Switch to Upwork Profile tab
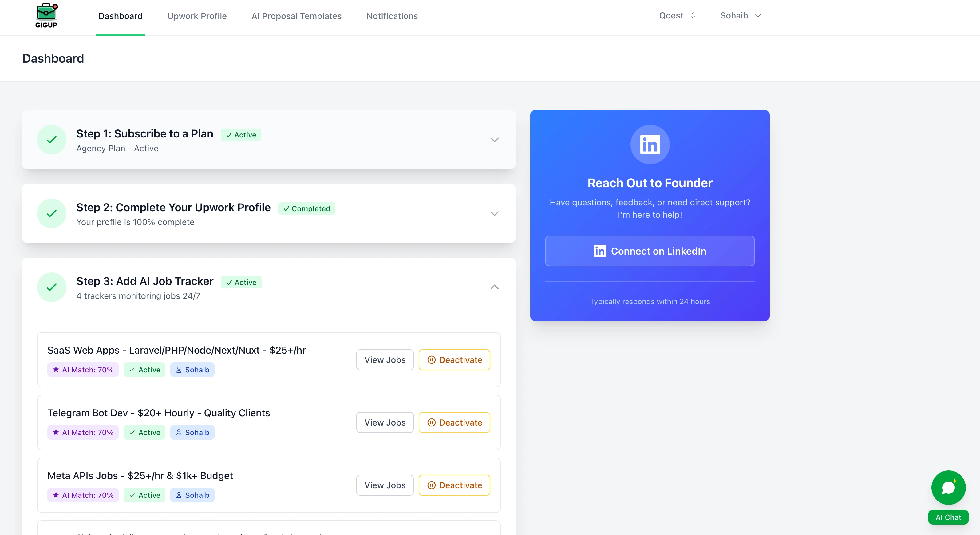980x535 pixels. click(x=197, y=16)
